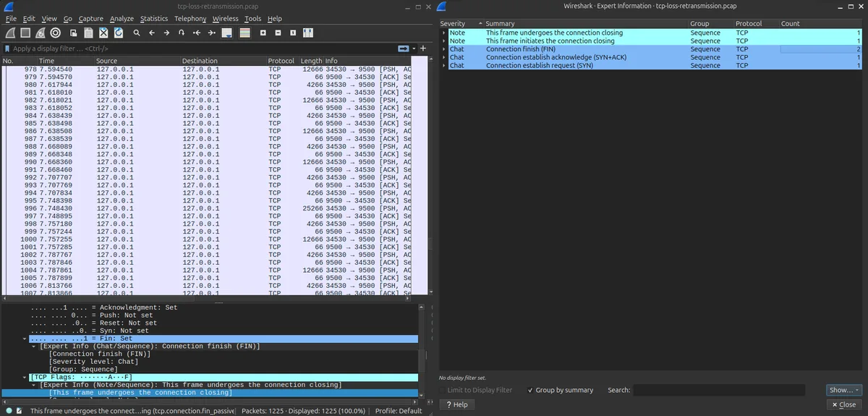
Task: Close this capture file icon
Action: click(103, 33)
